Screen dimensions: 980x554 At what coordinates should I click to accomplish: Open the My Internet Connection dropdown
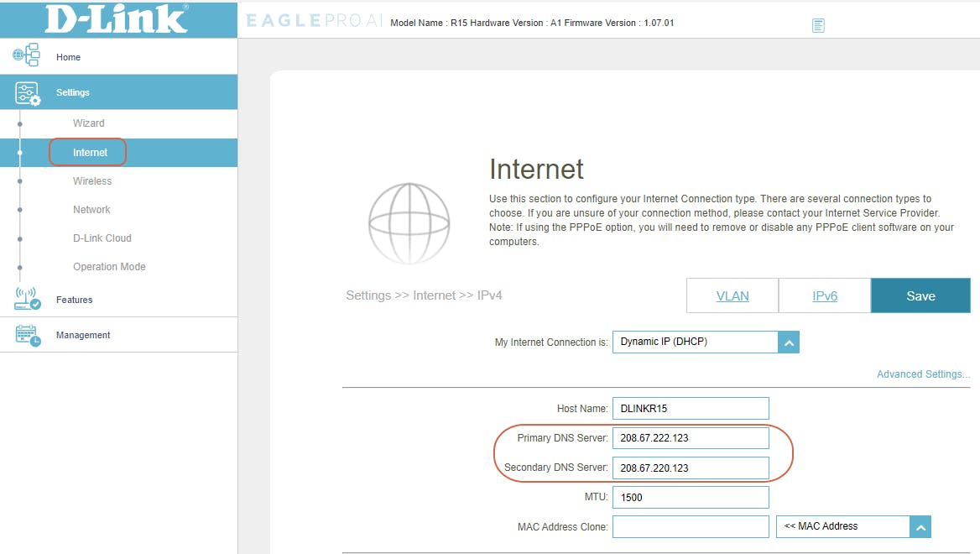789,342
